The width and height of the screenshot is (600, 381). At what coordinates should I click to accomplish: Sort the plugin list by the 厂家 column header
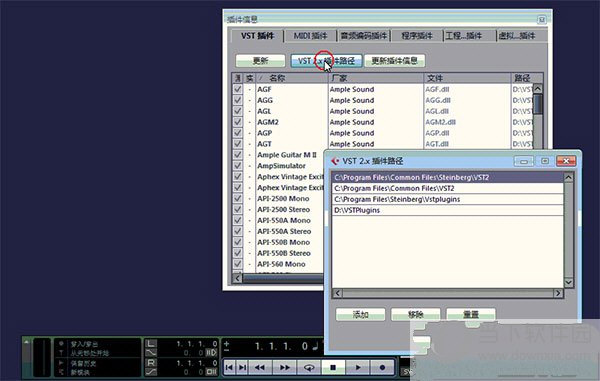point(376,78)
